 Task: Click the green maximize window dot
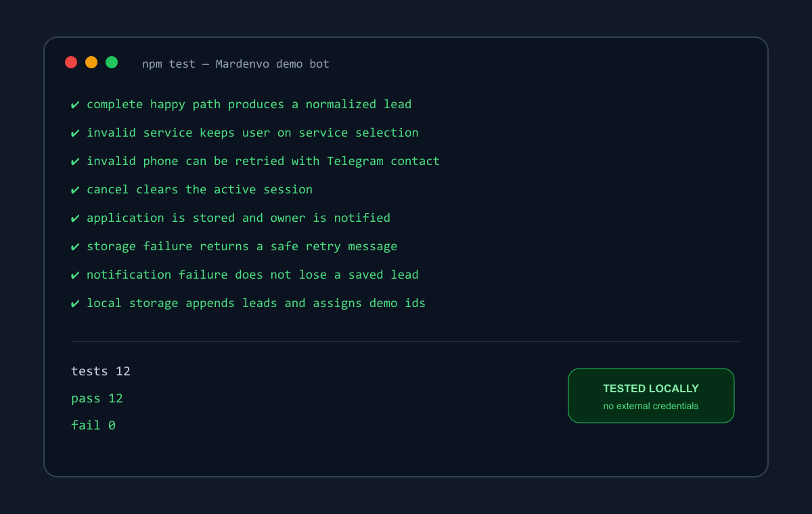(112, 62)
